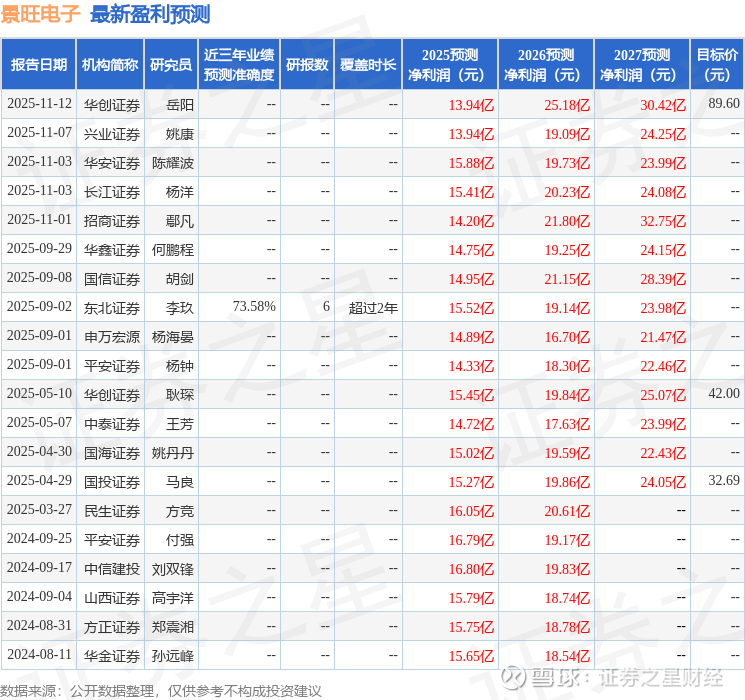Click researcher name 姚康

click(180, 134)
